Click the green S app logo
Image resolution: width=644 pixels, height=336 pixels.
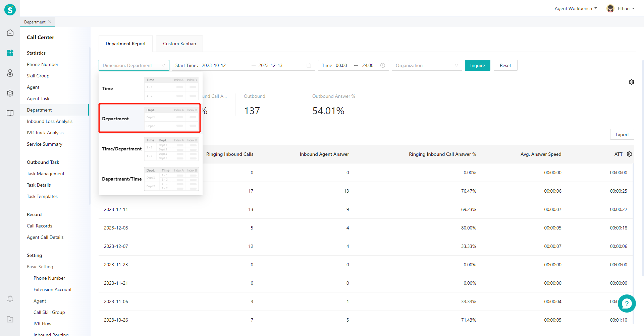click(10, 10)
